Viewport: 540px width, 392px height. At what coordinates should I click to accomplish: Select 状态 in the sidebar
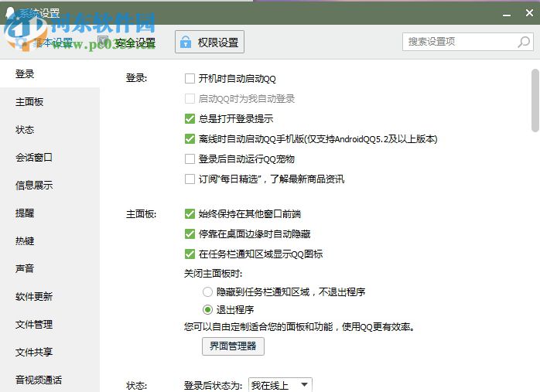pyautogui.click(x=50, y=129)
